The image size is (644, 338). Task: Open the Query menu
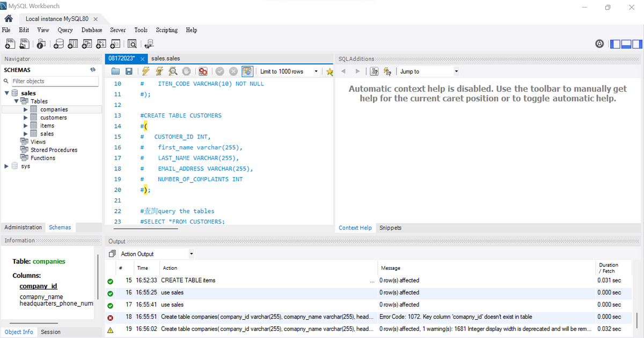pos(65,30)
